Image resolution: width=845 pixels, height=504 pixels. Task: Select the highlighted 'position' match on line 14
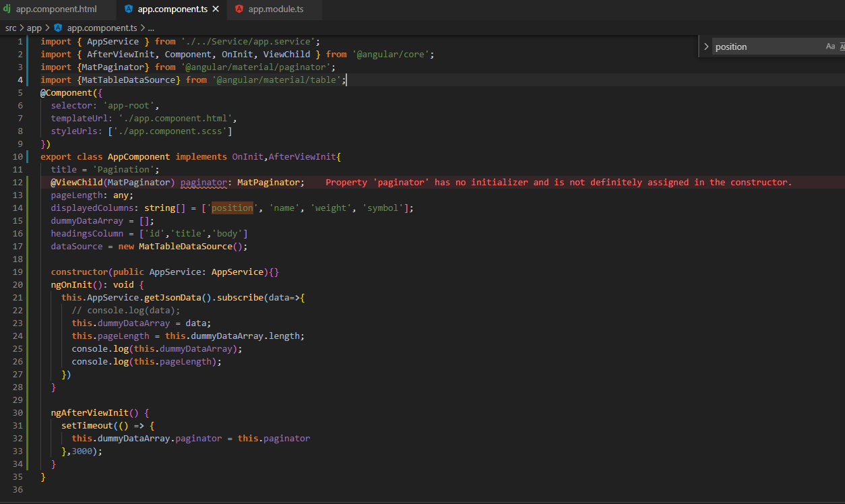click(232, 208)
